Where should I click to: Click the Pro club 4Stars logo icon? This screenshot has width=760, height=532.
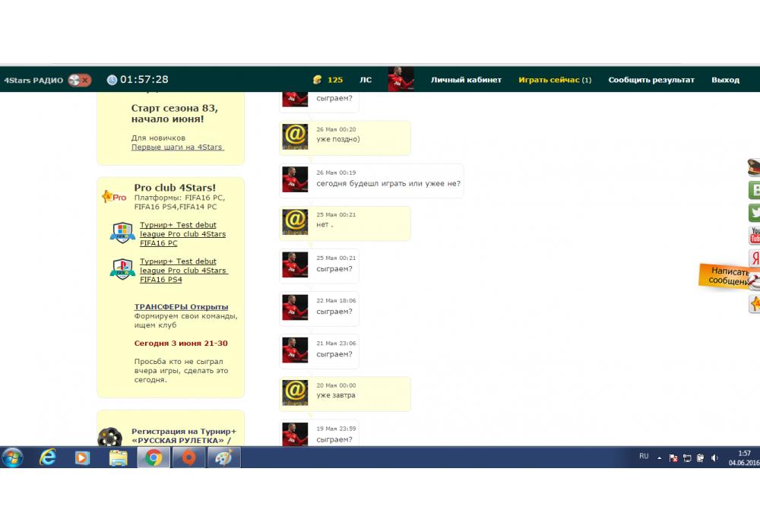click(113, 197)
